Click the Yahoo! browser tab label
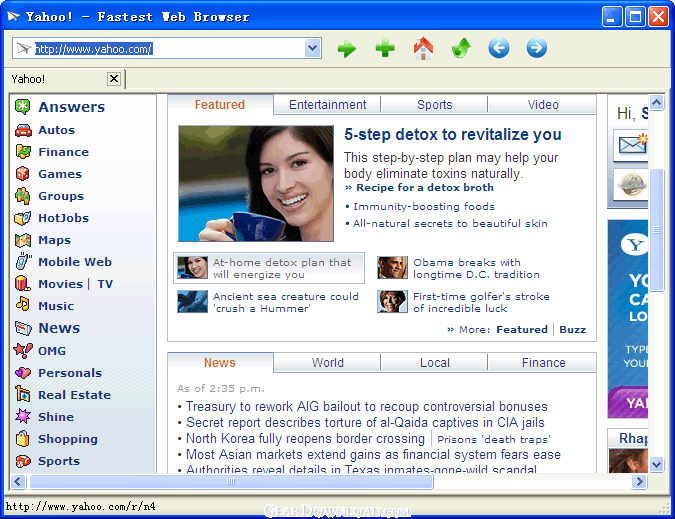 click(x=28, y=79)
